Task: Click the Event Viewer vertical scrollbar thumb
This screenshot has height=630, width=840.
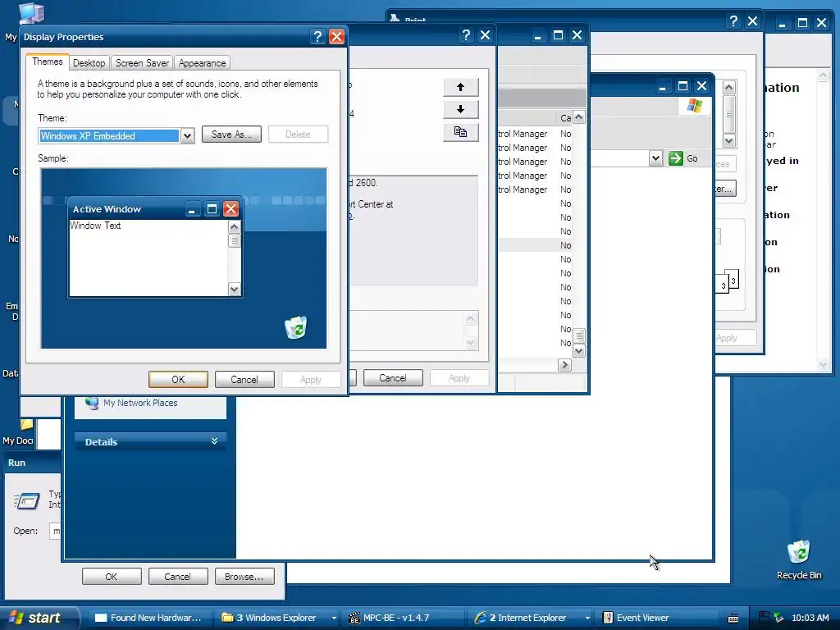Action: (x=578, y=336)
